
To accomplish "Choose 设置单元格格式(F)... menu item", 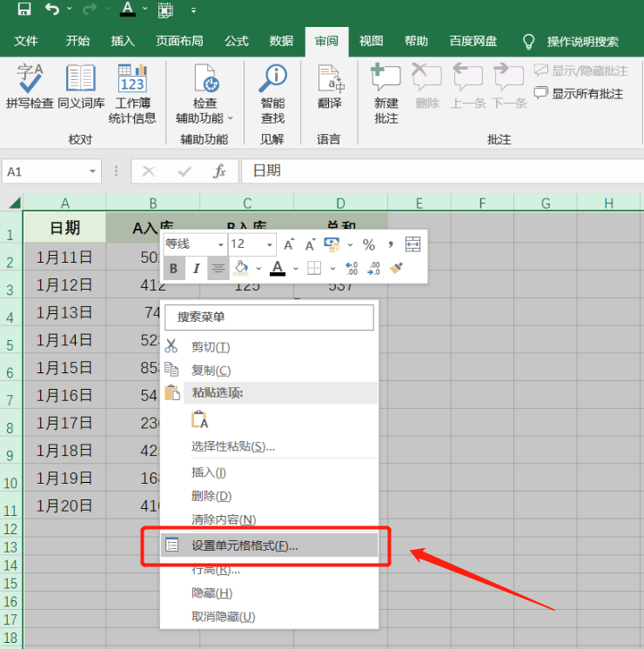I will pyautogui.click(x=270, y=545).
